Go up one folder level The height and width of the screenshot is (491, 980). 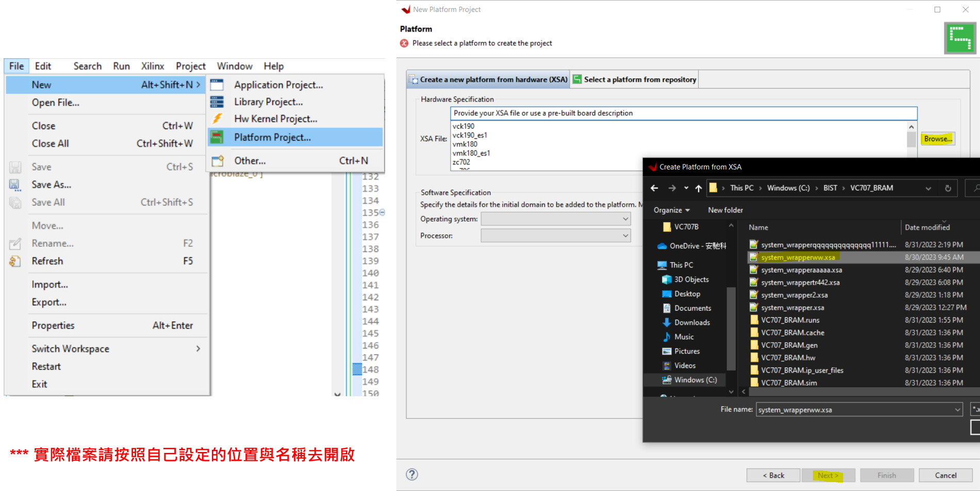[699, 188]
